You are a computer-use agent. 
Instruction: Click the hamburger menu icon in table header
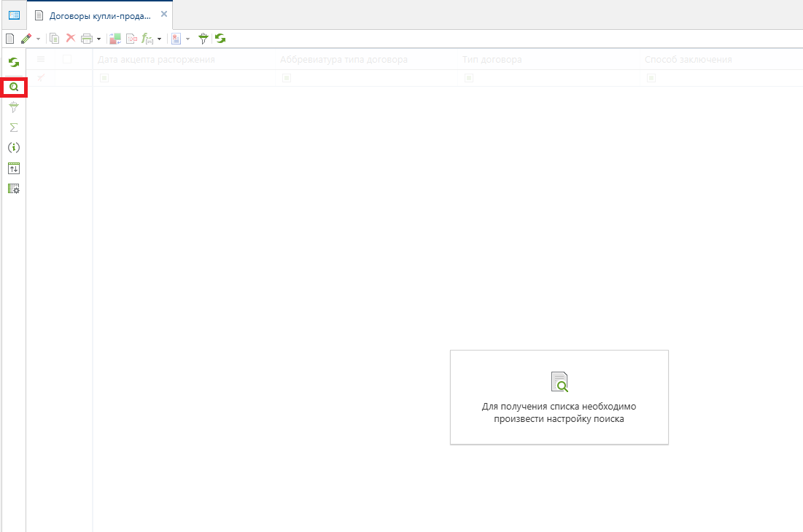[x=41, y=59]
